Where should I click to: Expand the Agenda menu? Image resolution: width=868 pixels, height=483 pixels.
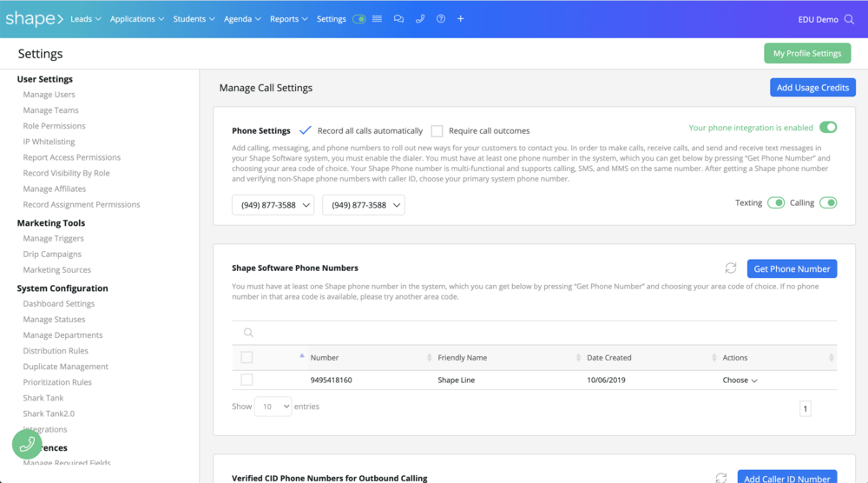(x=242, y=19)
